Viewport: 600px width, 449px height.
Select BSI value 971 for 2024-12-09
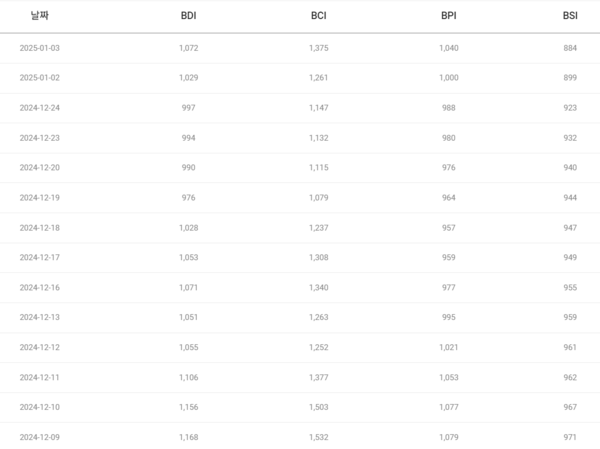(570, 438)
